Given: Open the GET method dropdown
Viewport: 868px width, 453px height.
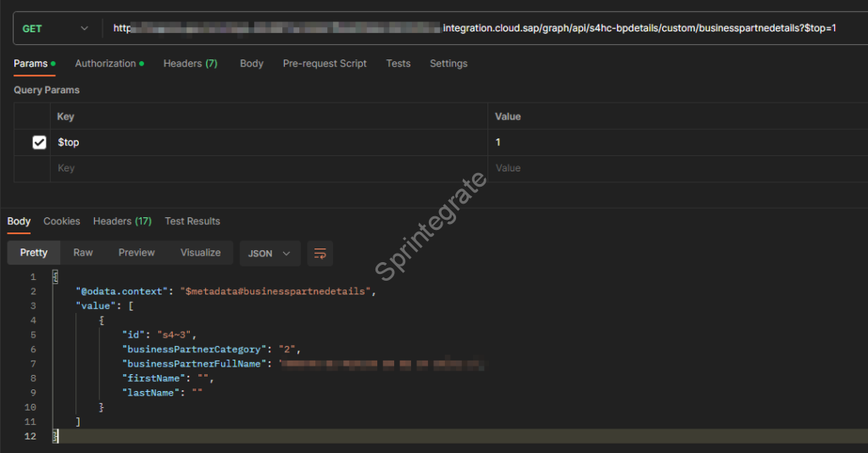Looking at the screenshot, I should (55, 29).
